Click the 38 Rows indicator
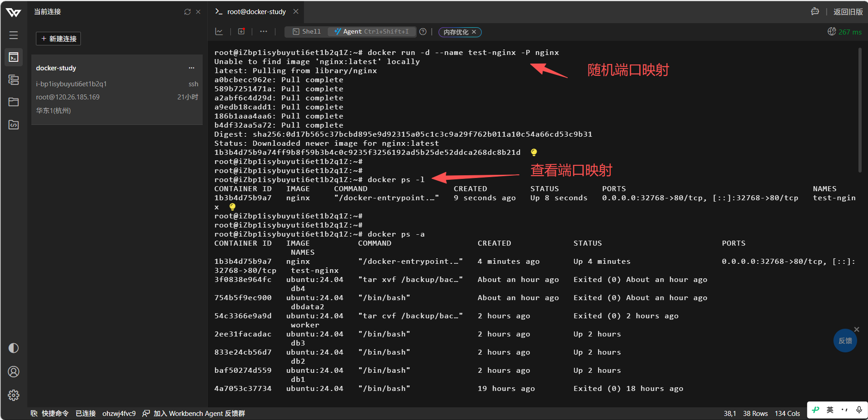The image size is (868, 420). [755, 413]
